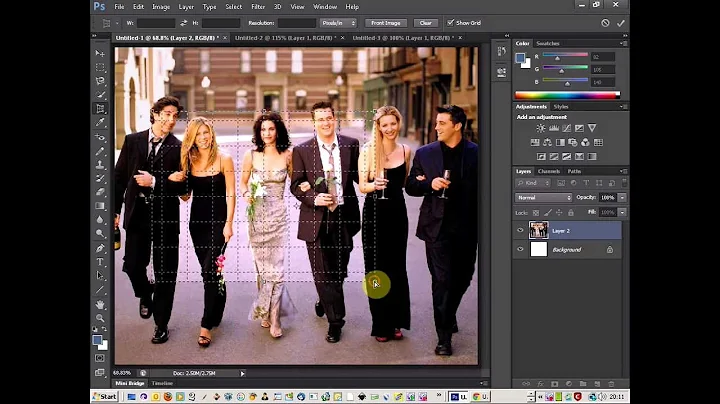Screen dimensions: 720x404
Task: Swap width and height arrows
Action: [184, 23]
